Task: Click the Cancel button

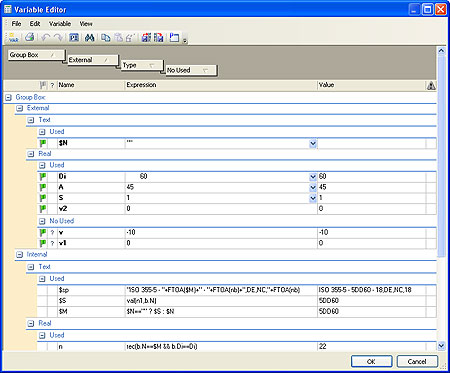Action: coord(417,361)
